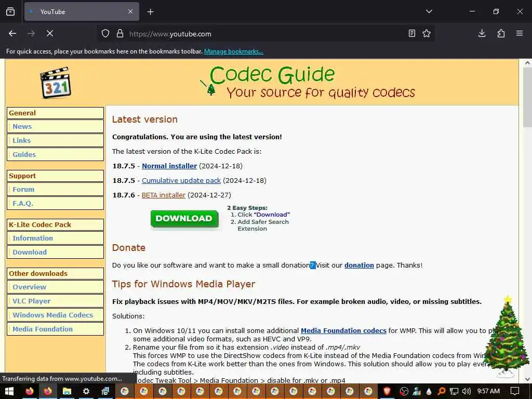Screen dimensions: 532x399
Task: Bookmark this page with the star
Action: coord(427,34)
